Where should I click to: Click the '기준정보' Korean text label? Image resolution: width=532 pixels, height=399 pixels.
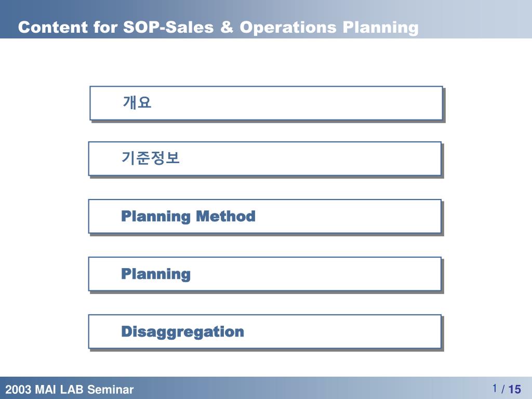point(150,158)
